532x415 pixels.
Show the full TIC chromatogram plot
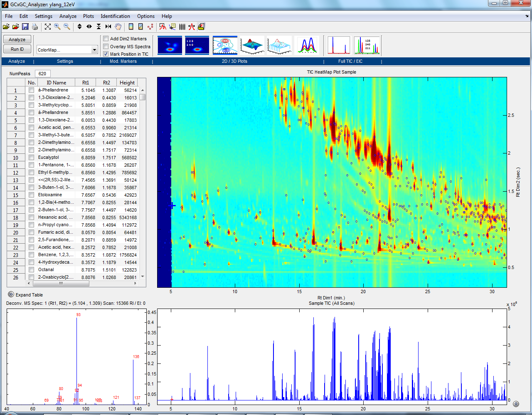[339, 45]
